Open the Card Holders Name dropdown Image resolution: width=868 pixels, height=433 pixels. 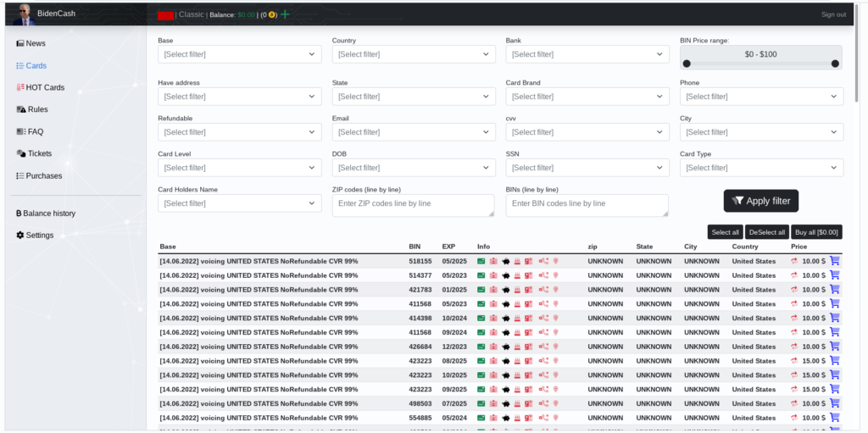click(240, 203)
